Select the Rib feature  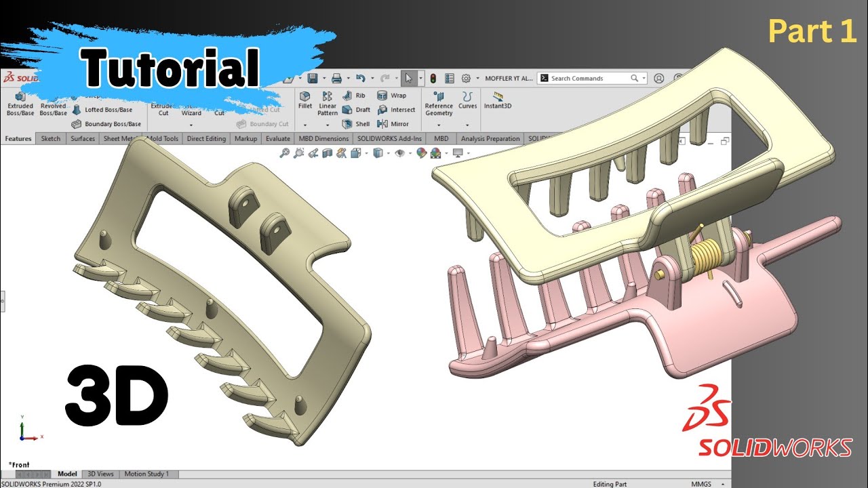point(354,96)
